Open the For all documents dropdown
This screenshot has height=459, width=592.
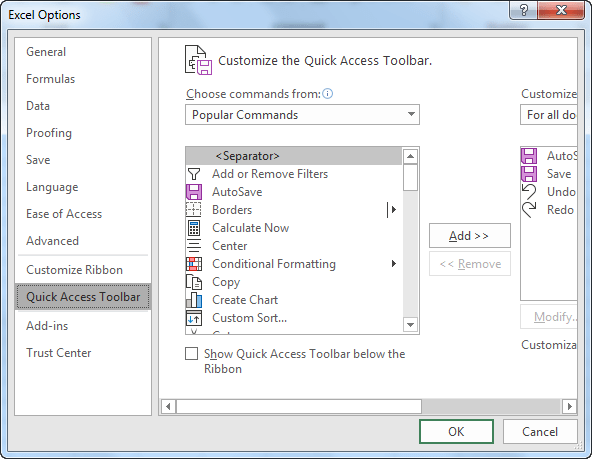[x=549, y=115]
